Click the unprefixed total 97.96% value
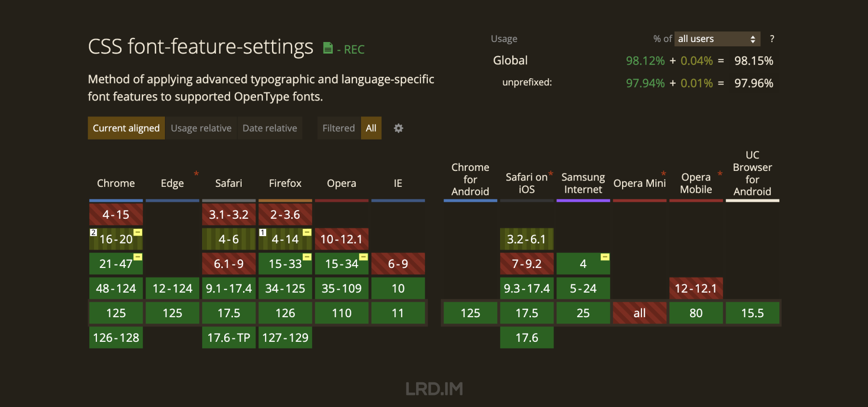Viewport: 868px width, 407px height. (x=754, y=83)
